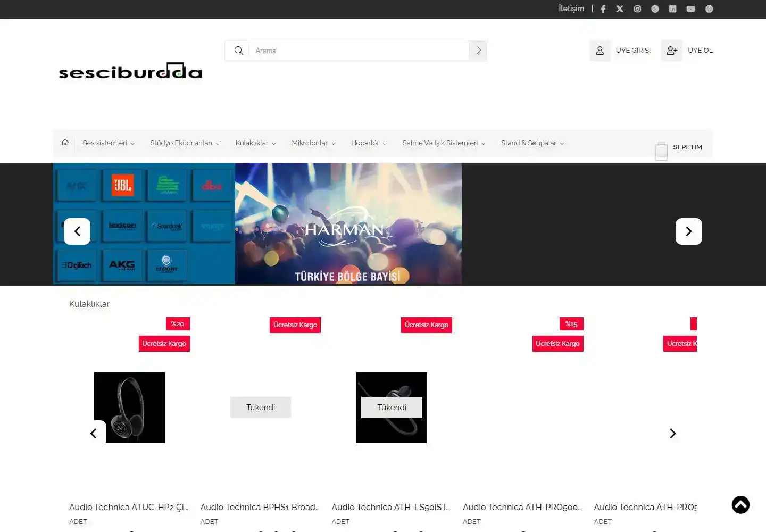
Task: Open Audio Technica ATH-LS50iS title
Action: click(391, 508)
